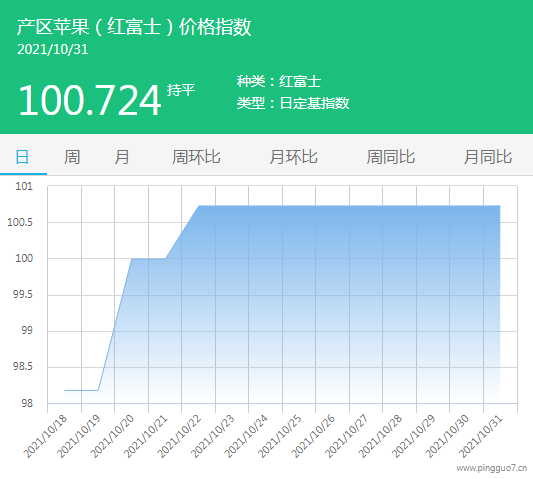The height and width of the screenshot is (479, 533).
Task: Click the 2021/10/26 axis date label
Action: coord(313,437)
